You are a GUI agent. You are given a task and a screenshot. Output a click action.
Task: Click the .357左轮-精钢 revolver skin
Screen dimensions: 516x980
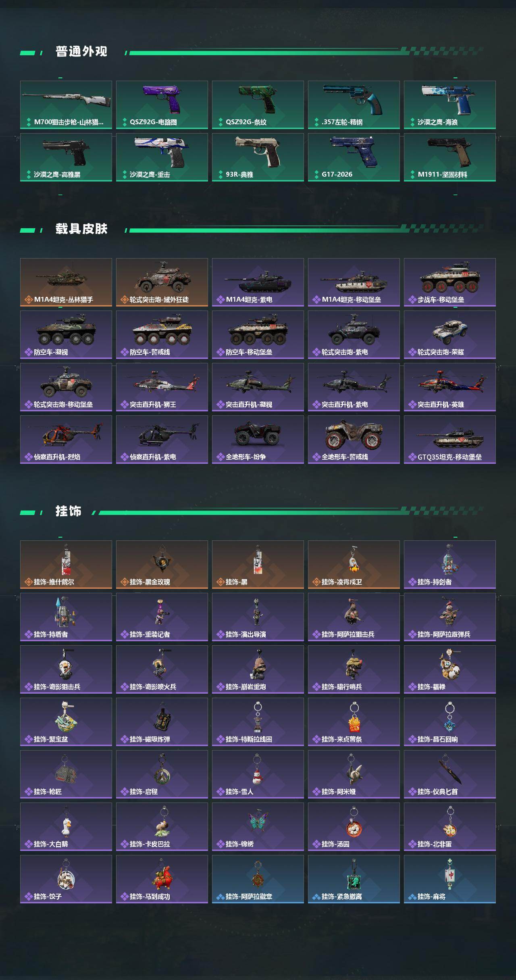click(x=354, y=105)
